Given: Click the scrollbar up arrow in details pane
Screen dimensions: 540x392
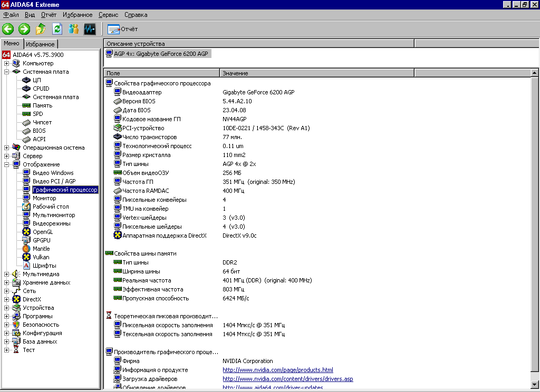Looking at the screenshot, I should [535, 73].
